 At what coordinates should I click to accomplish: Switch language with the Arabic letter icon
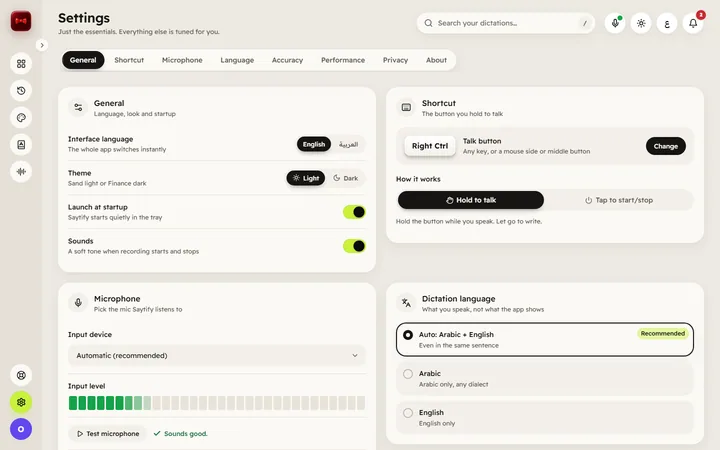(x=667, y=23)
